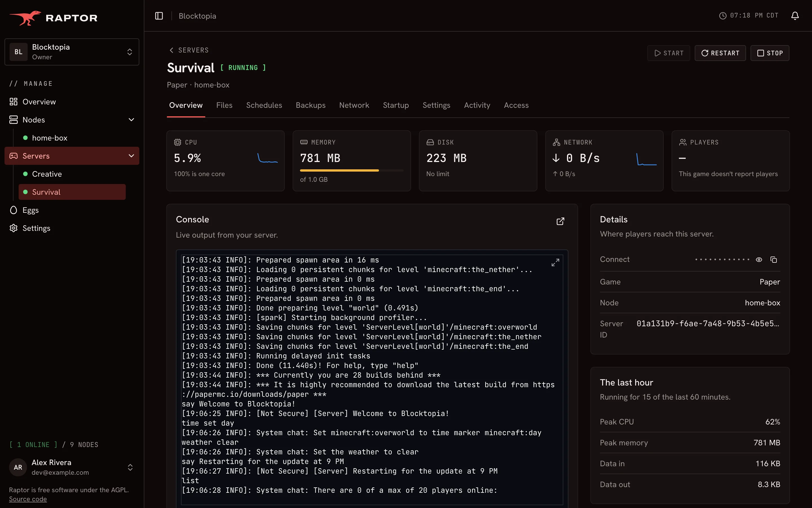Select the Creative server

click(72, 174)
